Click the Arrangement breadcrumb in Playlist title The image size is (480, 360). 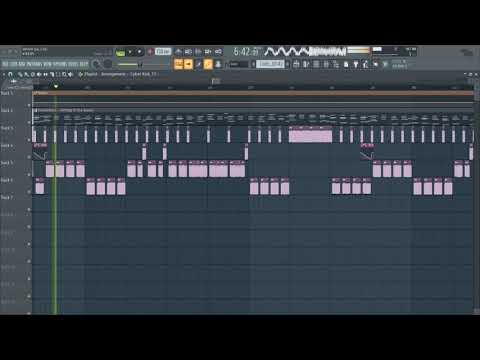click(113, 74)
